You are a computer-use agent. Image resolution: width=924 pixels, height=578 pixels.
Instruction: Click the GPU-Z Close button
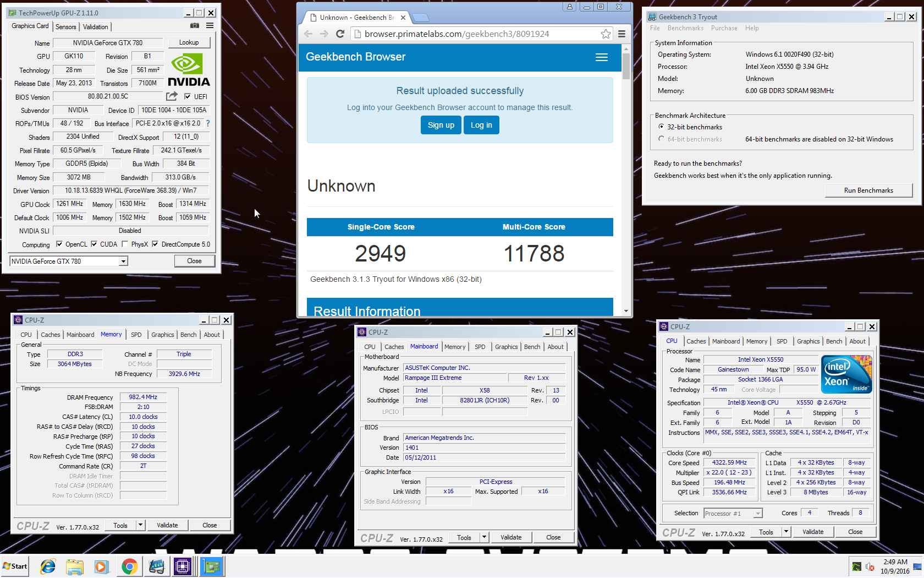194,261
